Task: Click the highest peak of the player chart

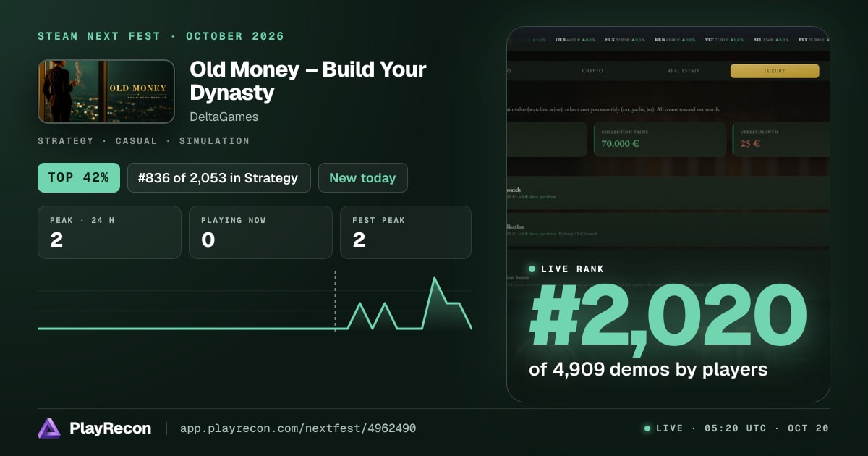Action: coord(435,279)
